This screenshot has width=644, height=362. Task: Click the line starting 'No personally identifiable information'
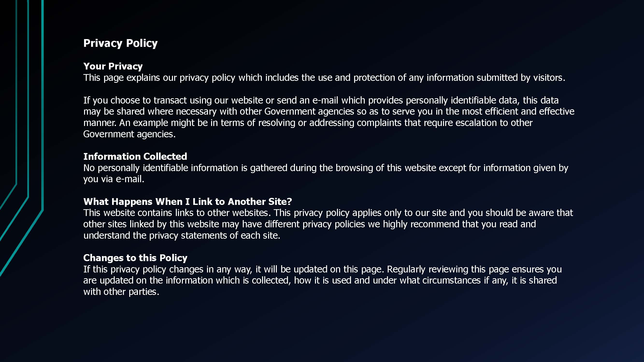pyautogui.click(x=325, y=168)
